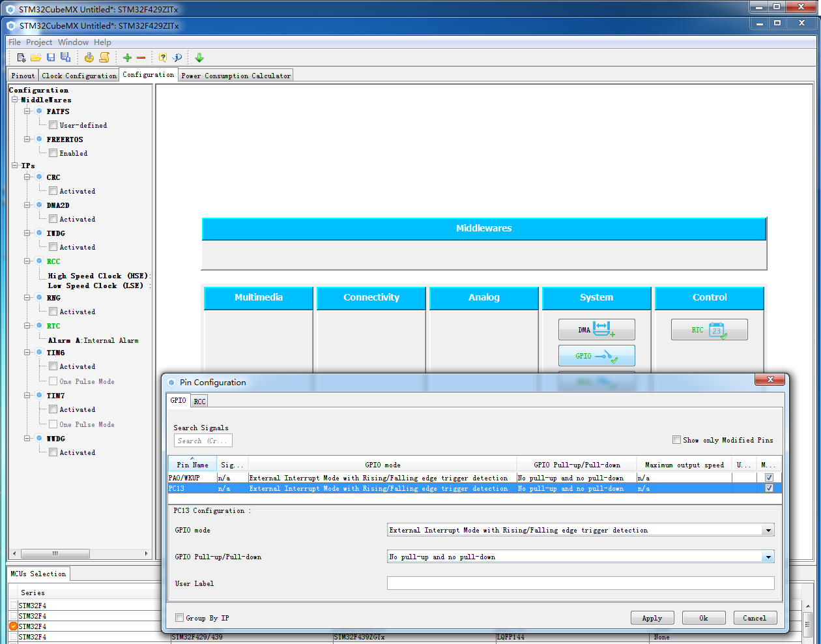Click the red minus toolbar icon
Image resolution: width=821 pixels, height=644 pixels.
141,57
